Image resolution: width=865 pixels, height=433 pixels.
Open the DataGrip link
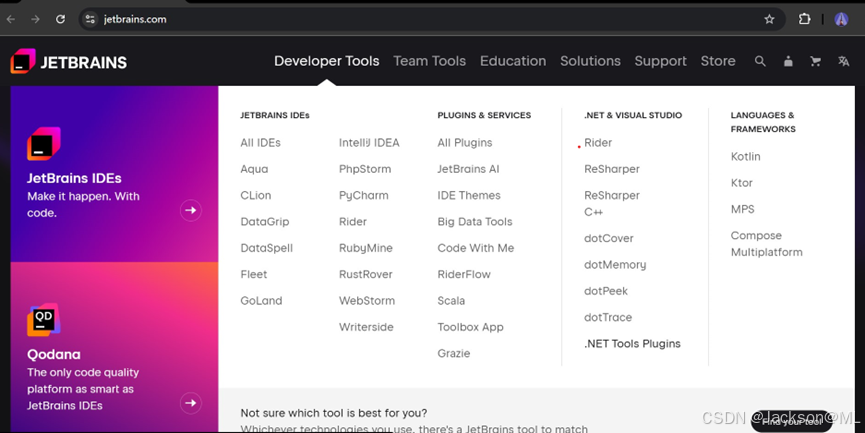pos(265,222)
